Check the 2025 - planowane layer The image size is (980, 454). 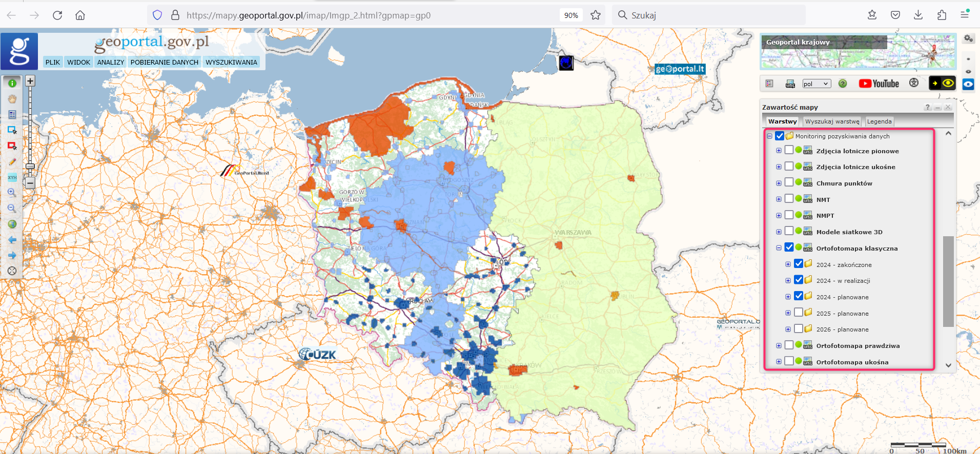pos(799,313)
